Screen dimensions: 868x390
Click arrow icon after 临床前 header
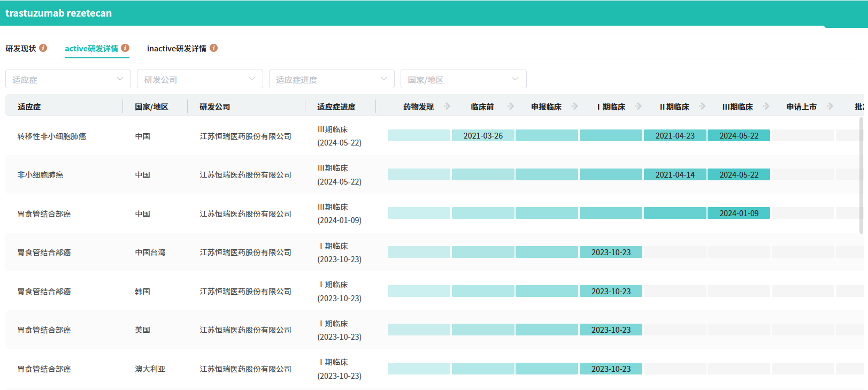511,106
